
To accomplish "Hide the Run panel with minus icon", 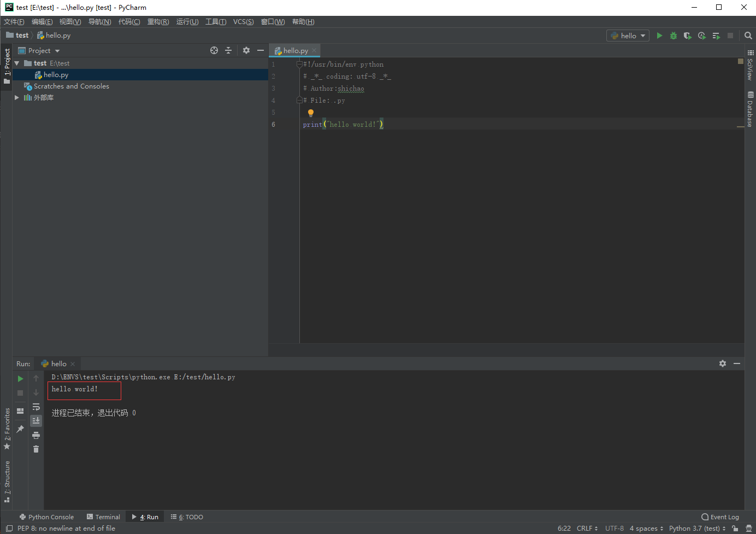I will (737, 363).
